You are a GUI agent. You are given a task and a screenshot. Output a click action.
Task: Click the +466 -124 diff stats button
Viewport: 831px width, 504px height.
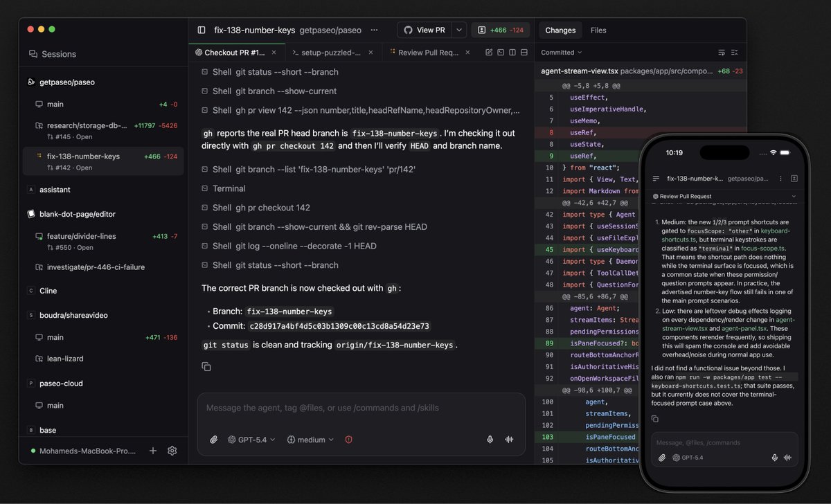pos(501,30)
